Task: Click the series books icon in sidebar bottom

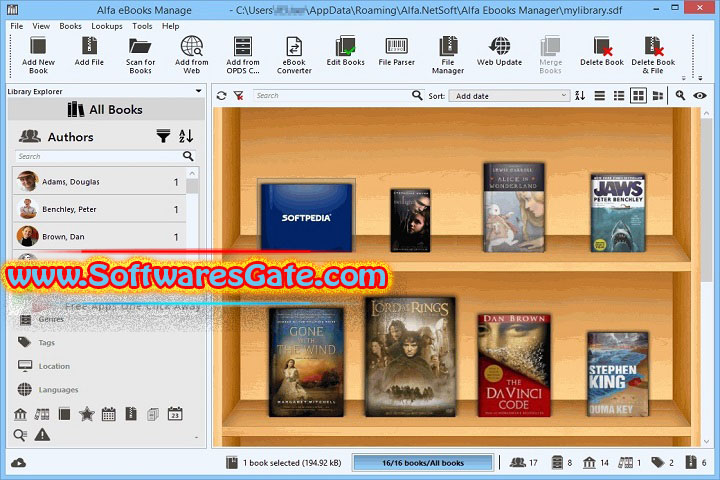Action: tap(42, 414)
